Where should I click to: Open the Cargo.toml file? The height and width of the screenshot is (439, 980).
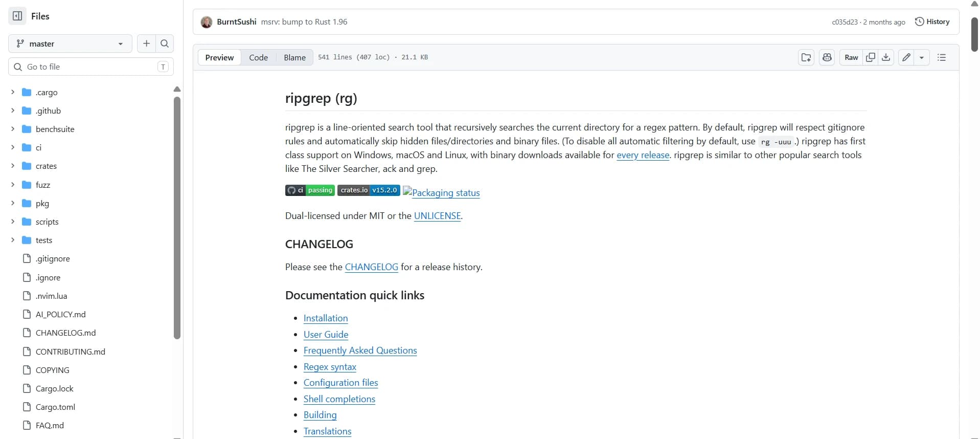(x=55, y=407)
